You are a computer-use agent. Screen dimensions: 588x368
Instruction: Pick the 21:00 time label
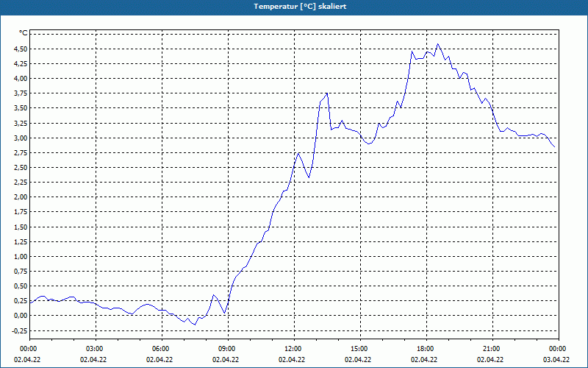click(x=492, y=349)
